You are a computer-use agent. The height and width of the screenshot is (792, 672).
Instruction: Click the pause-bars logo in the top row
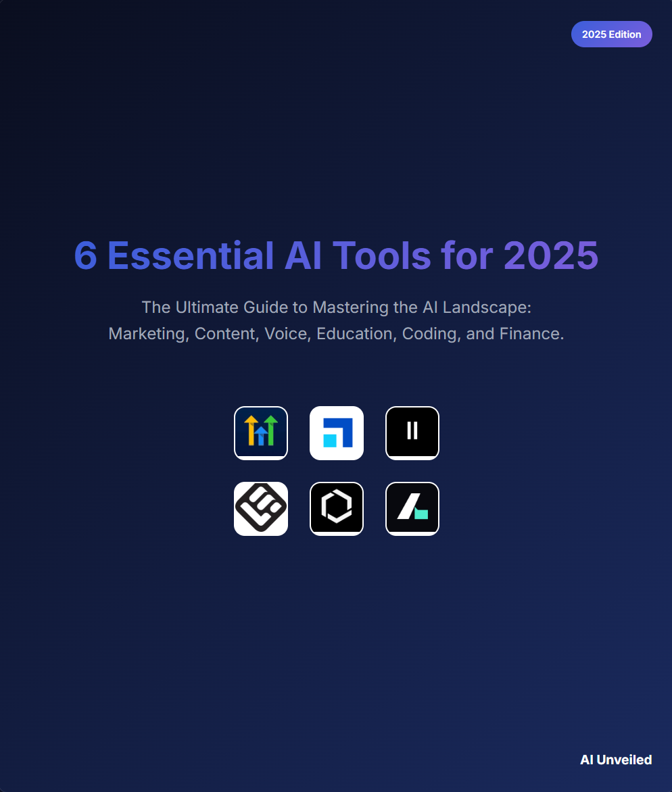[412, 433]
